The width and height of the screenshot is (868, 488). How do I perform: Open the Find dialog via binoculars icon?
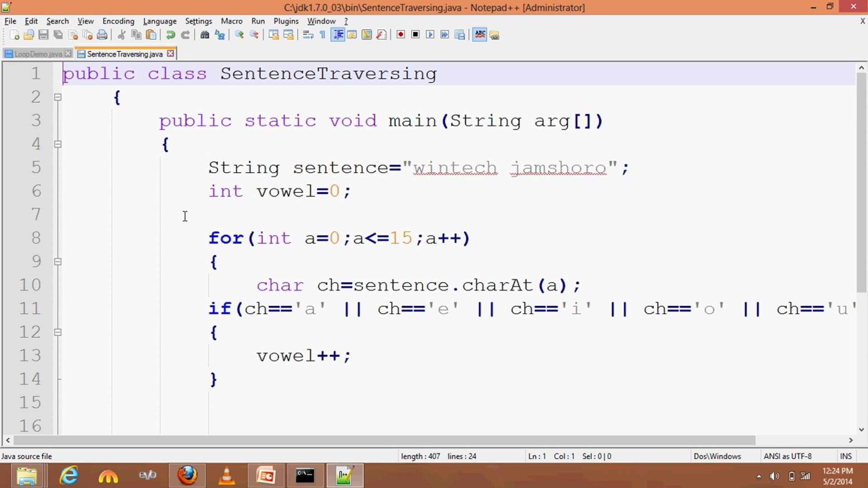point(205,35)
